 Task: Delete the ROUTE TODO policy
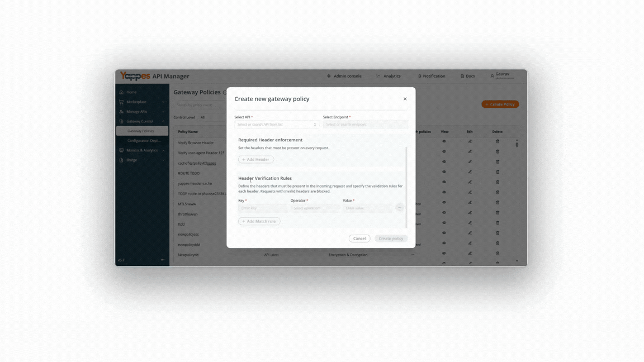498,172
